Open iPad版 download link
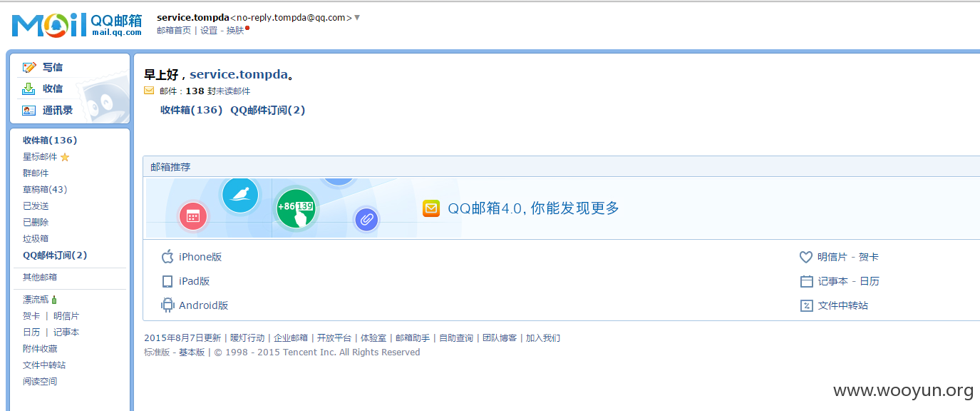 (195, 281)
